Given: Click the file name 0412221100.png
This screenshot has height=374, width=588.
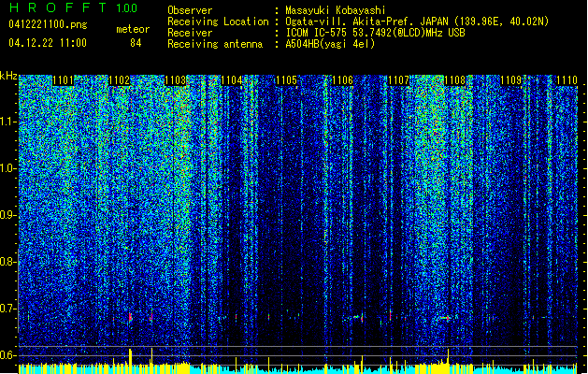Looking at the screenshot, I should (x=48, y=25).
